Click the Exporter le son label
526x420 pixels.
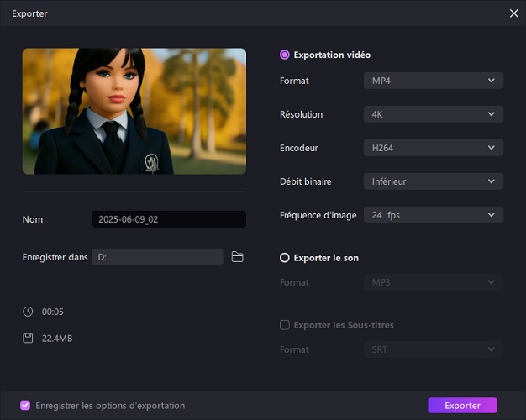coord(326,258)
